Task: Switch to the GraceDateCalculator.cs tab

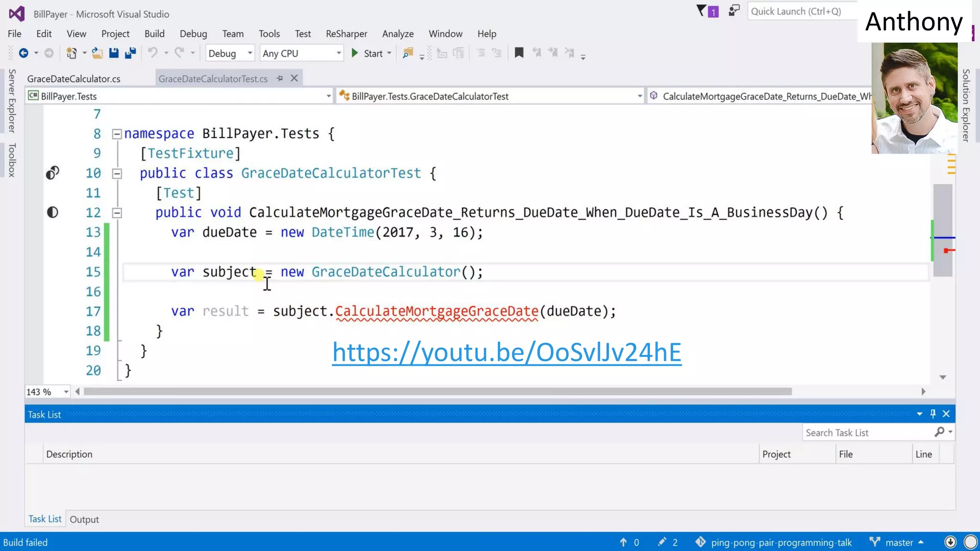Action: click(x=74, y=79)
